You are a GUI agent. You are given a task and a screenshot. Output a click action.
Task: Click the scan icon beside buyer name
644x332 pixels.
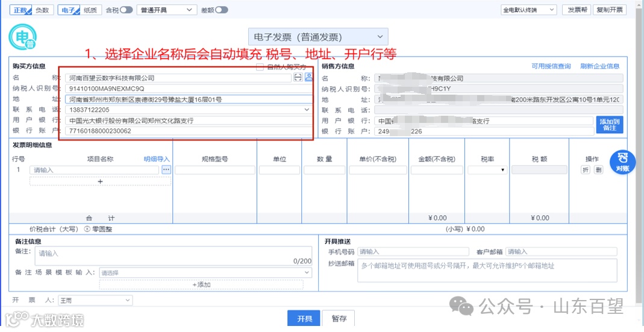(298, 78)
